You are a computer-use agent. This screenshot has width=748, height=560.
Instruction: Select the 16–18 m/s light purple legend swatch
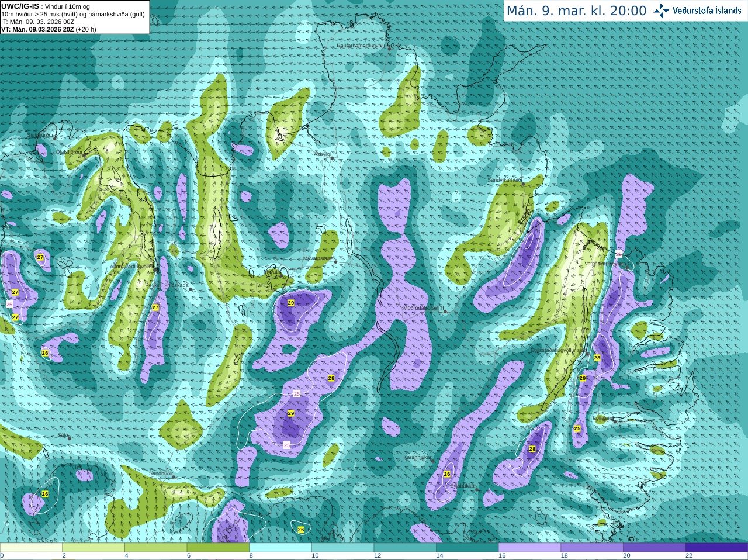(529, 548)
